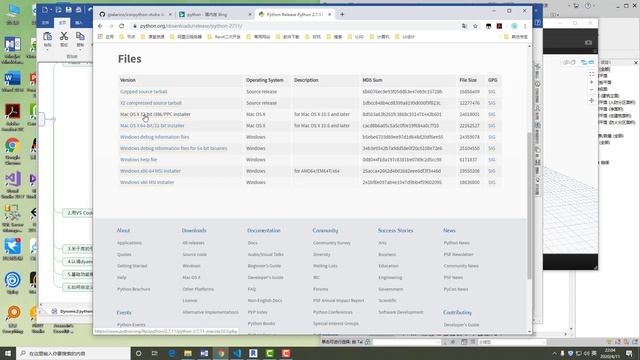Open Windows debug information files for 64-bit binaries
Viewport: 640px width, 360px height.
pos(173,149)
